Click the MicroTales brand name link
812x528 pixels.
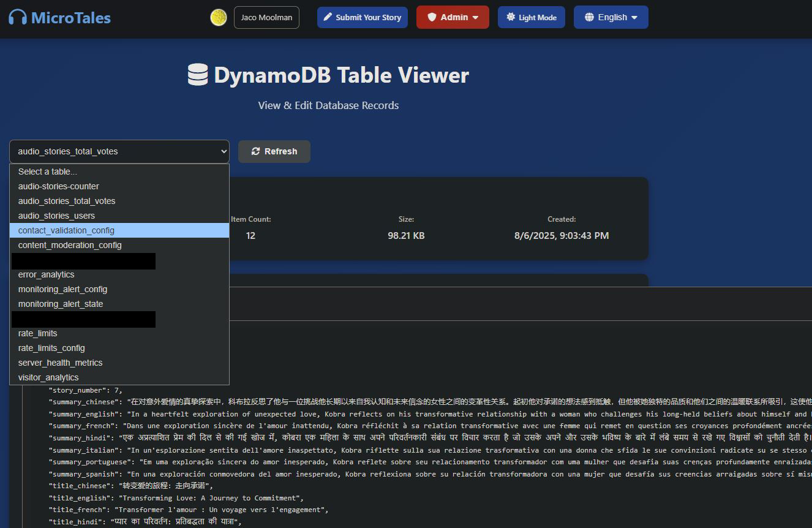70,18
